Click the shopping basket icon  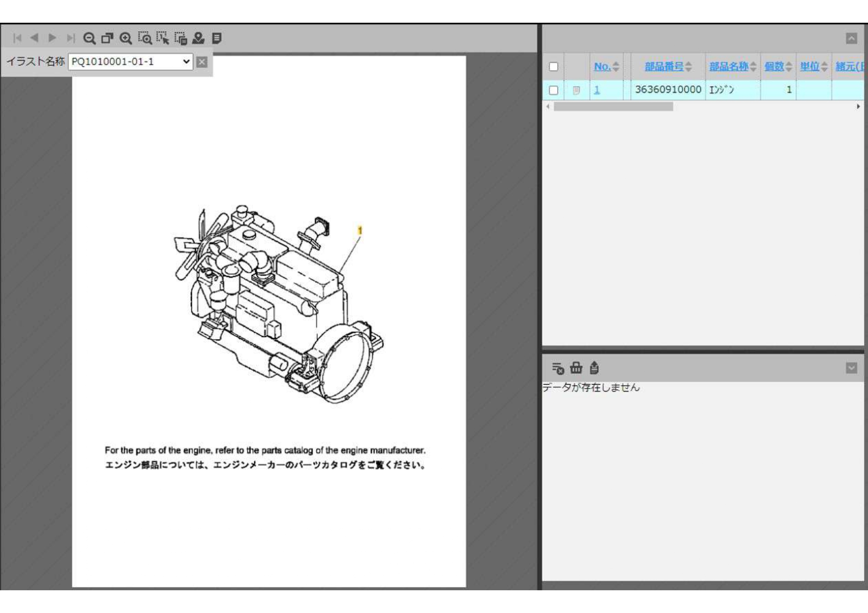(576, 368)
